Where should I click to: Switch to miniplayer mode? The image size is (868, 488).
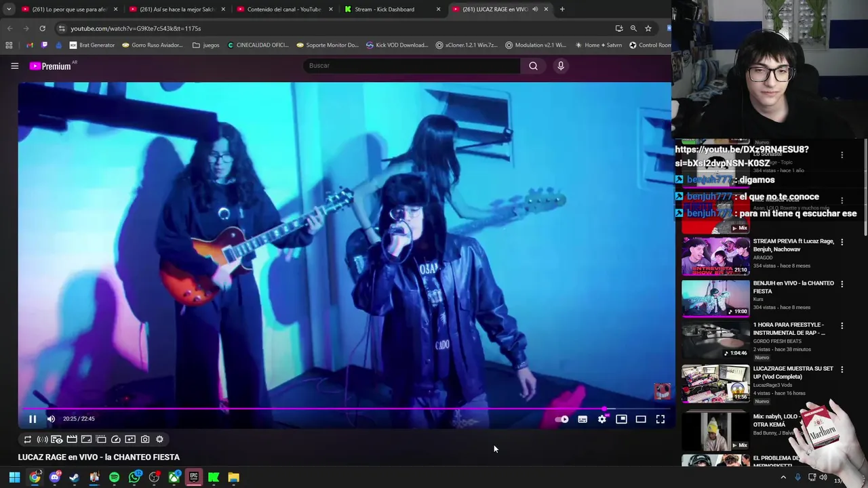pyautogui.click(x=621, y=420)
